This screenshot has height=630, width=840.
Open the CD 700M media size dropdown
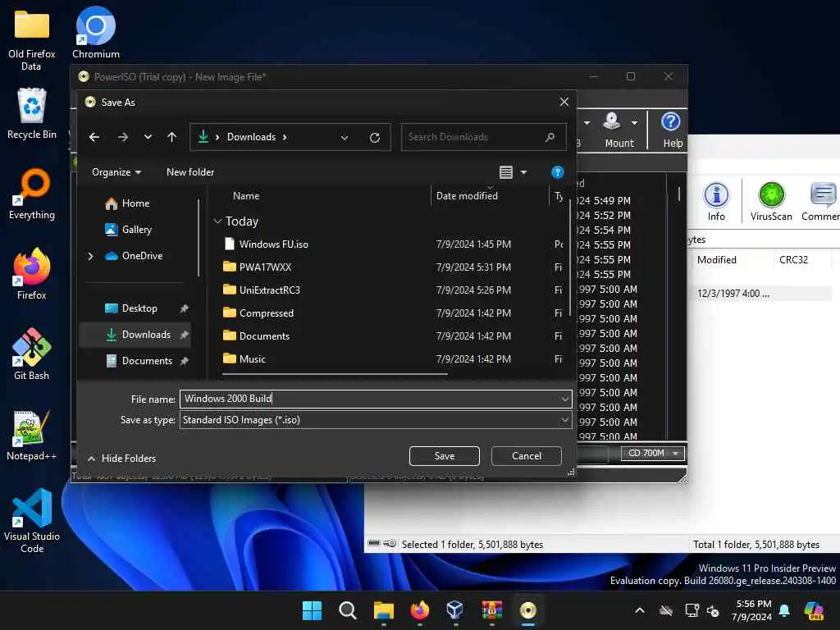pyautogui.click(x=652, y=453)
